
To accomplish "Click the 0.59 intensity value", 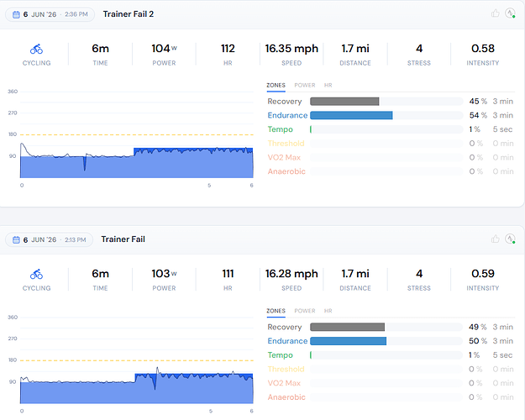I will (x=483, y=274).
